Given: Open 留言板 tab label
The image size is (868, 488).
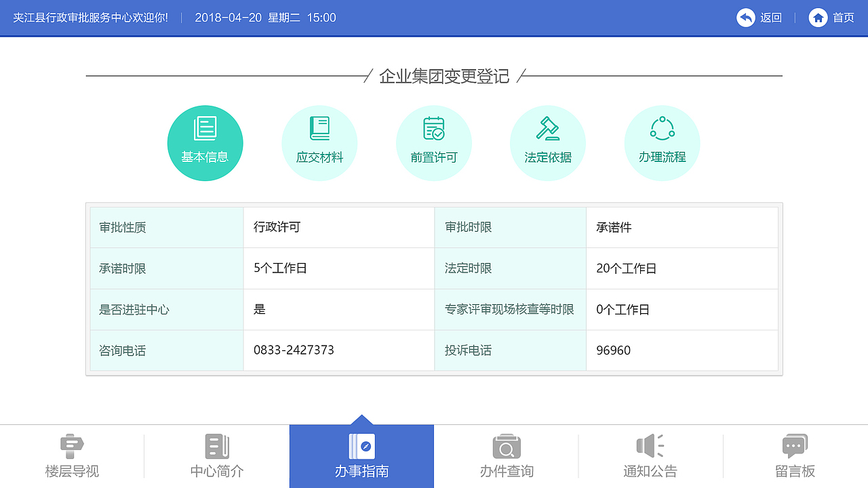Looking at the screenshot, I should coord(795,471).
